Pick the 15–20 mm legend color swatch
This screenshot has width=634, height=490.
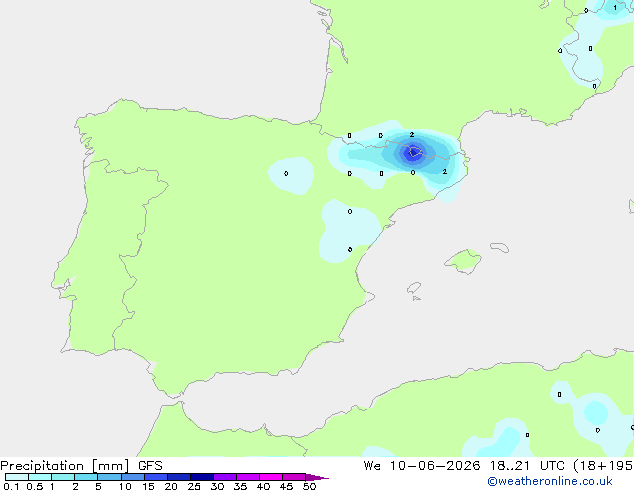(155, 477)
